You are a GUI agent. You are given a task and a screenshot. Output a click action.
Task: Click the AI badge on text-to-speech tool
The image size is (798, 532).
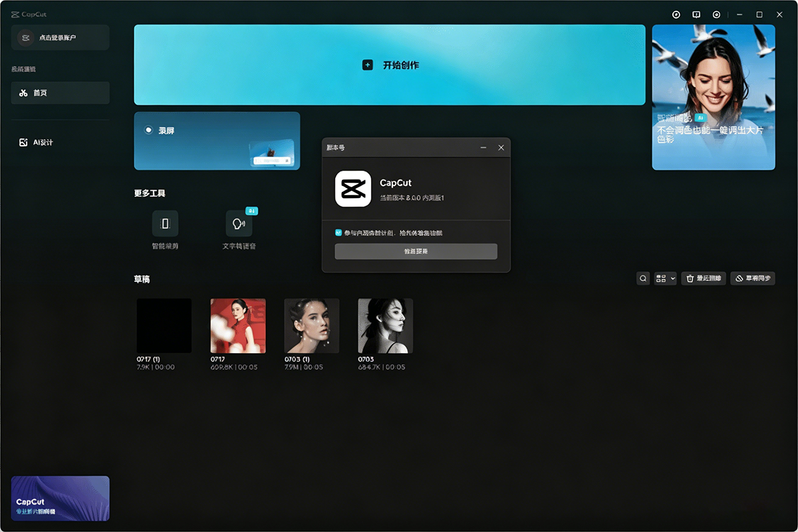pos(252,211)
